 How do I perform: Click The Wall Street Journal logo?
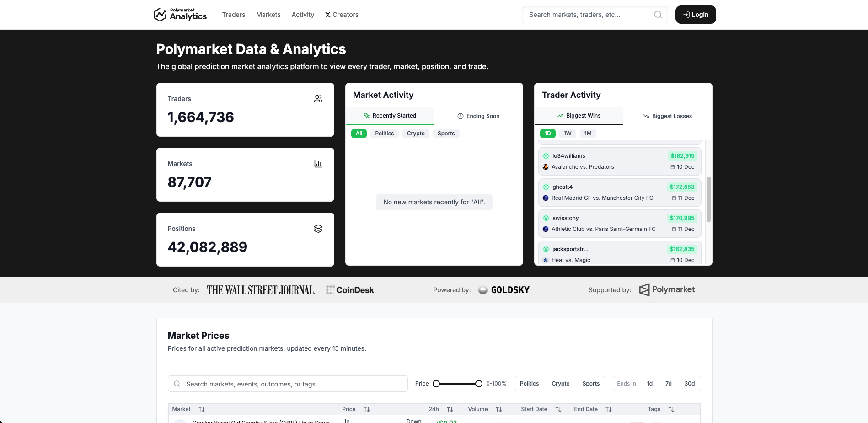[x=261, y=290]
